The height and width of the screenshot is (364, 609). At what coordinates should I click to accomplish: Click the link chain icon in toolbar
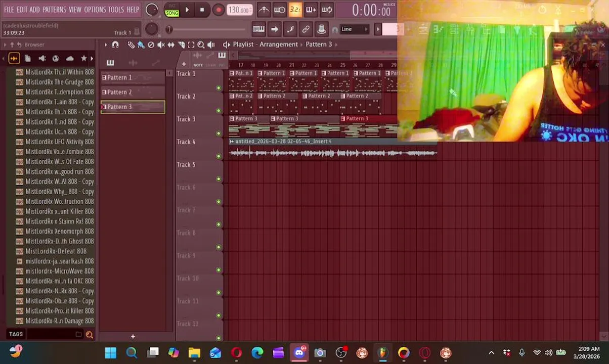(x=306, y=29)
